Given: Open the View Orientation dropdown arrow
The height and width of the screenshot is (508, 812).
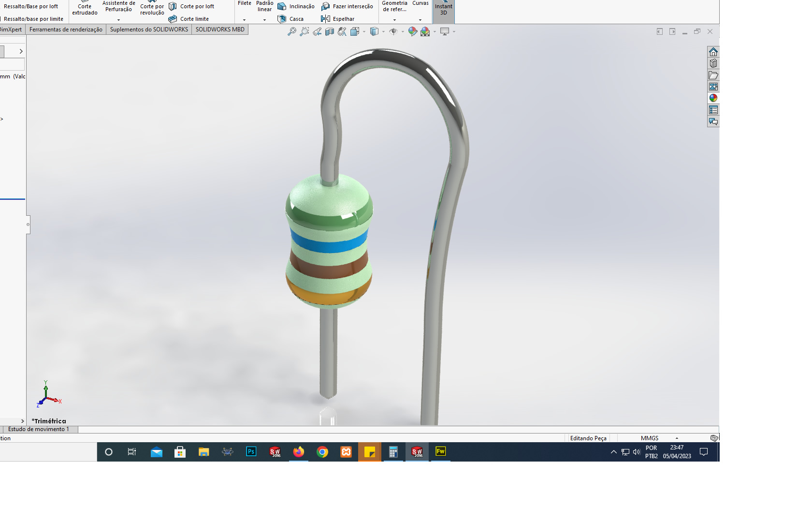Looking at the screenshot, I should coord(364,32).
